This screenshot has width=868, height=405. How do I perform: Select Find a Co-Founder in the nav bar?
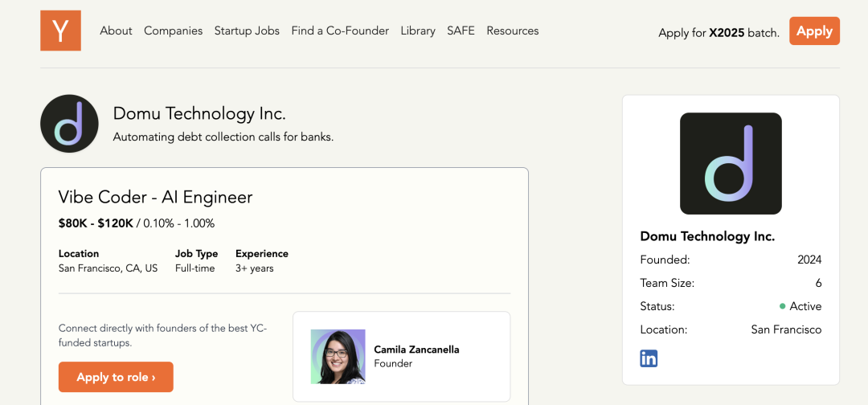[340, 31]
